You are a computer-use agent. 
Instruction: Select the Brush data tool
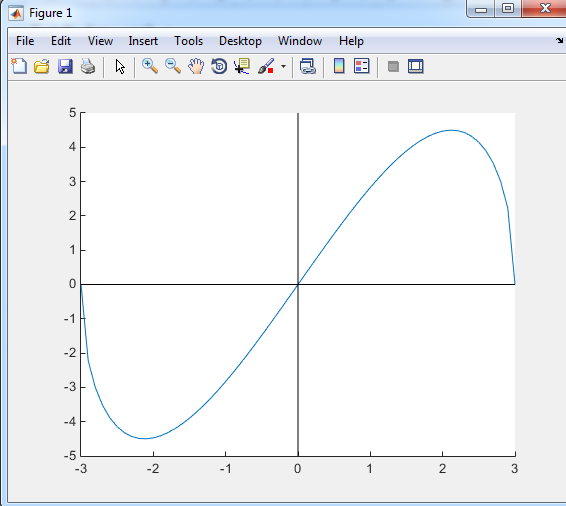click(x=266, y=66)
